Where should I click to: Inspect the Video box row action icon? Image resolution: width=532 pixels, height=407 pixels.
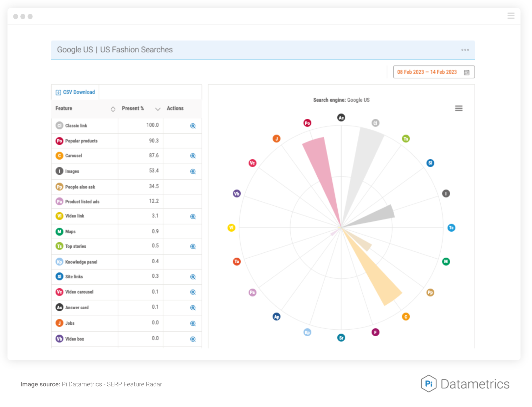tap(193, 339)
